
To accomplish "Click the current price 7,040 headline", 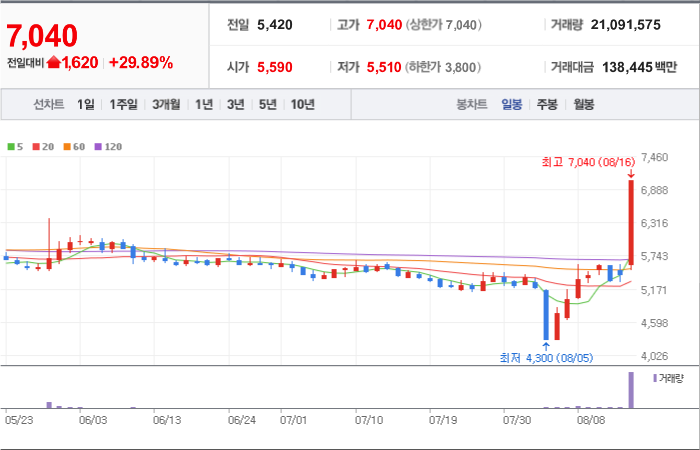I will tap(42, 36).
